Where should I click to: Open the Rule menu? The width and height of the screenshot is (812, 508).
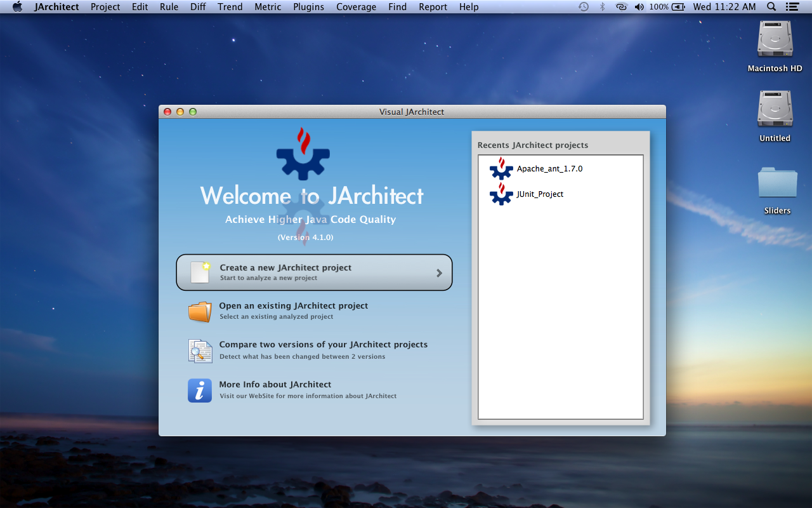[x=169, y=7]
